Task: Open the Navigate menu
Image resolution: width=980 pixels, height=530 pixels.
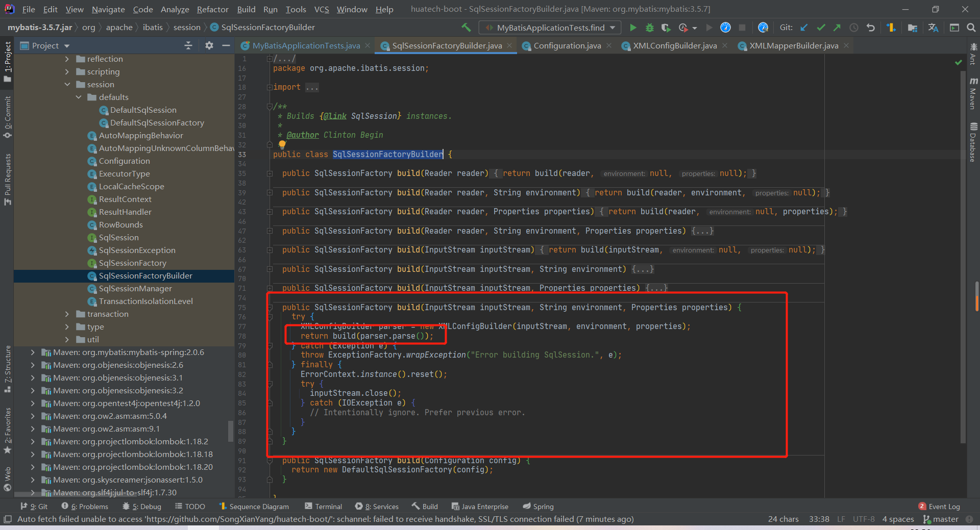Action: point(108,9)
